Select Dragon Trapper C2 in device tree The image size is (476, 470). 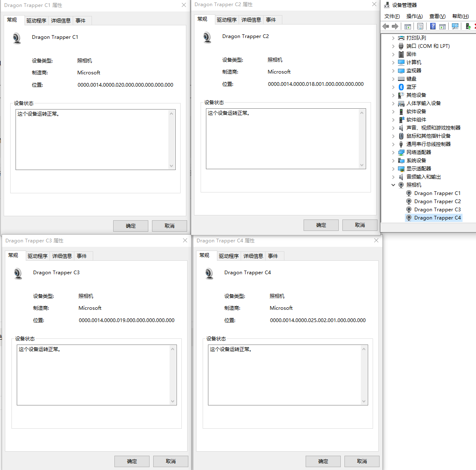click(437, 201)
